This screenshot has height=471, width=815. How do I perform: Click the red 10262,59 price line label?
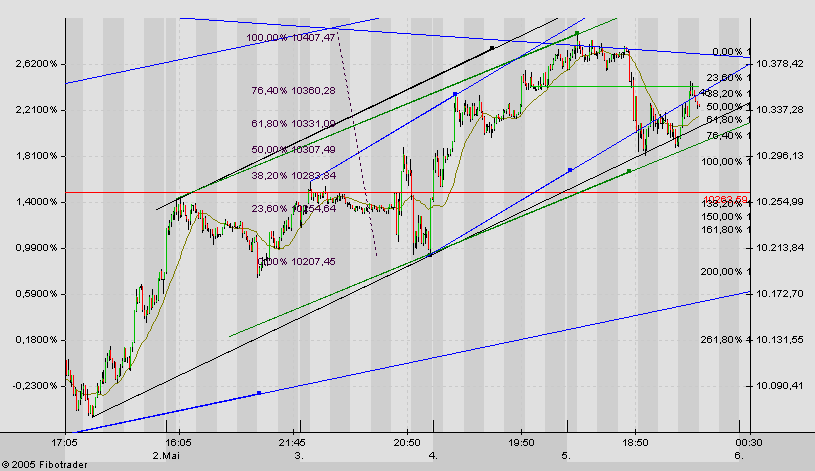pos(726,199)
